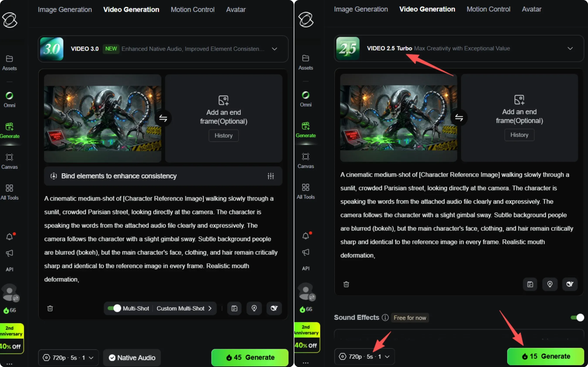Delete the prompt with trash icon in left panel
This screenshot has height=367, width=588.
(50, 308)
